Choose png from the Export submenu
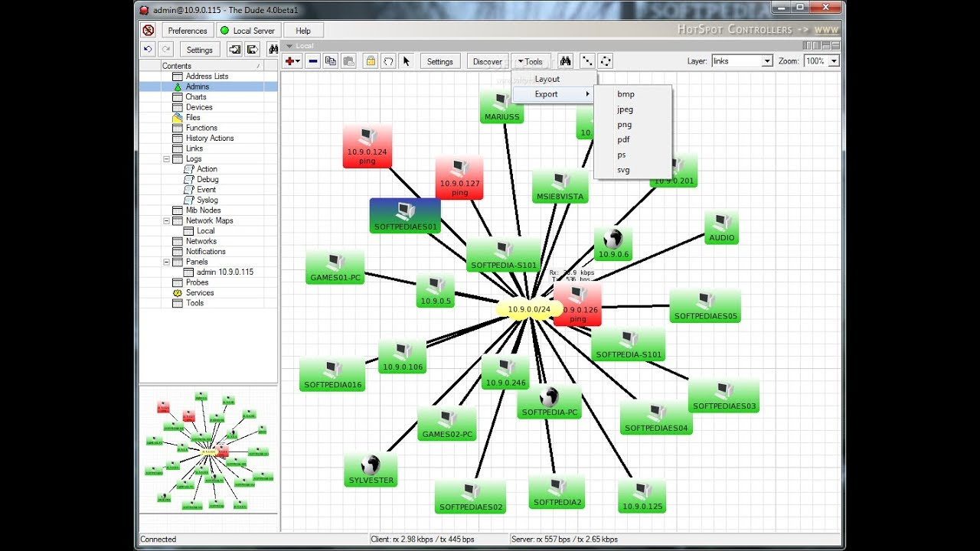Image resolution: width=980 pixels, height=551 pixels. point(624,124)
